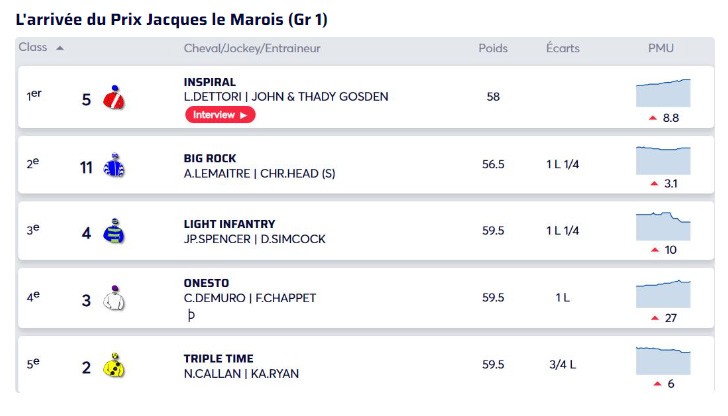Click Inspiral's PMU odds trend chart

[x=662, y=92]
